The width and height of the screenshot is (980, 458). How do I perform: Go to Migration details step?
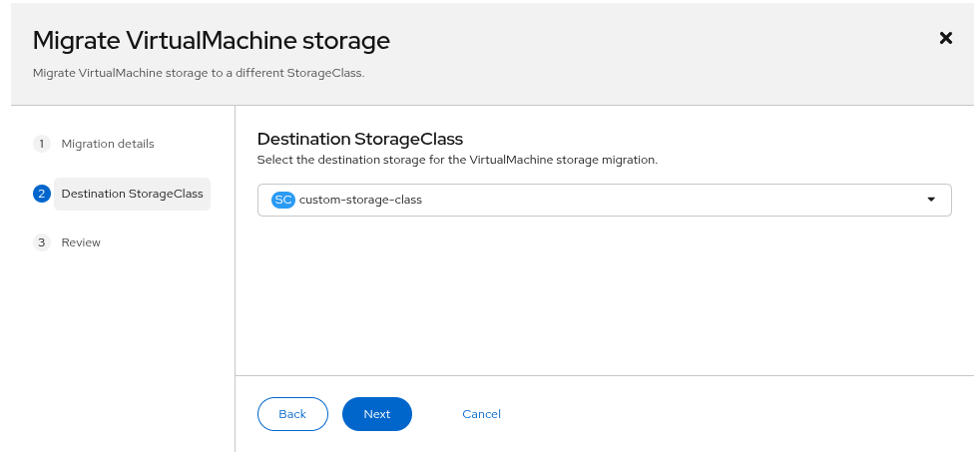(108, 144)
